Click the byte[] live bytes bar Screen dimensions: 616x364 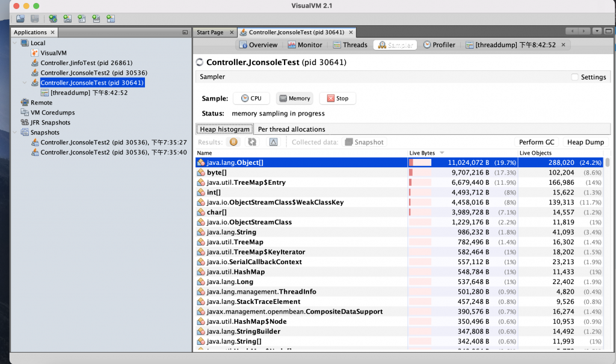(x=420, y=172)
